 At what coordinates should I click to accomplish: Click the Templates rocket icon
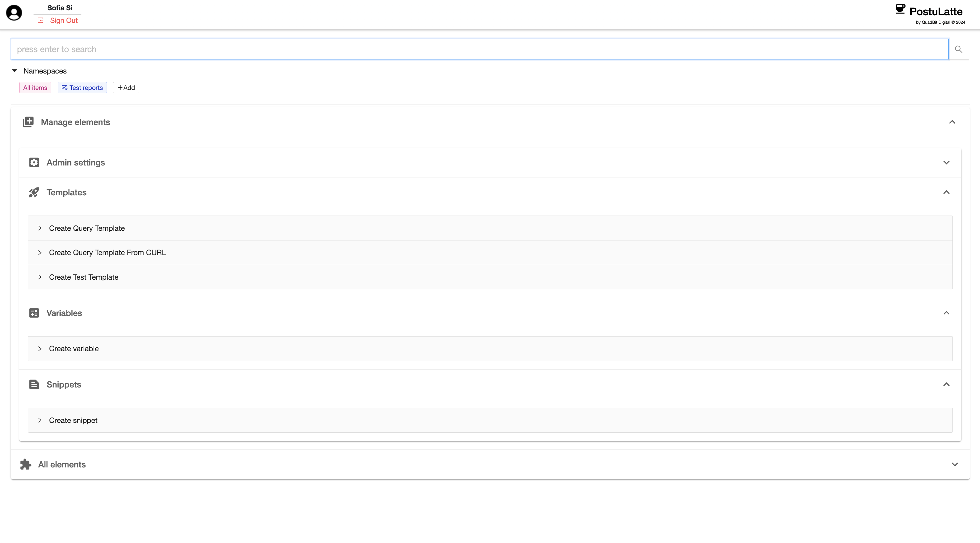tap(34, 192)
